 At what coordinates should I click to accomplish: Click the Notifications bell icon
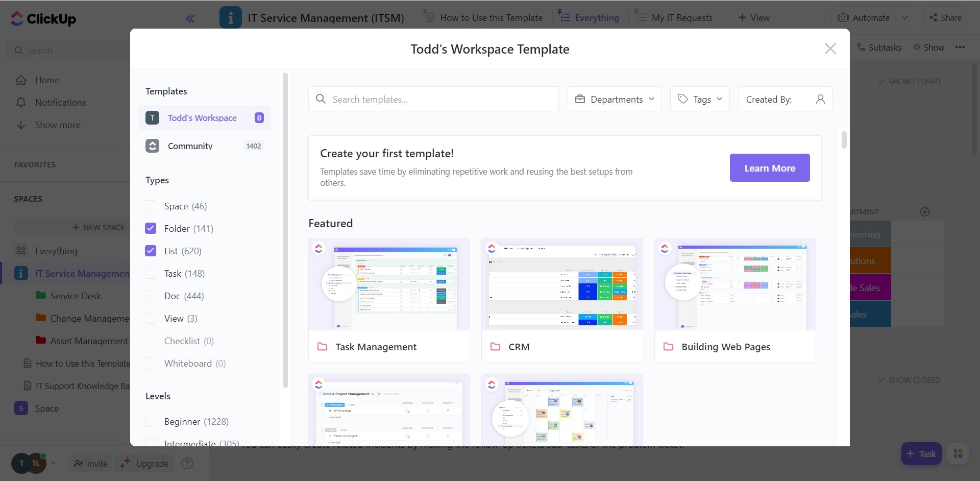(x=21, y=103)
